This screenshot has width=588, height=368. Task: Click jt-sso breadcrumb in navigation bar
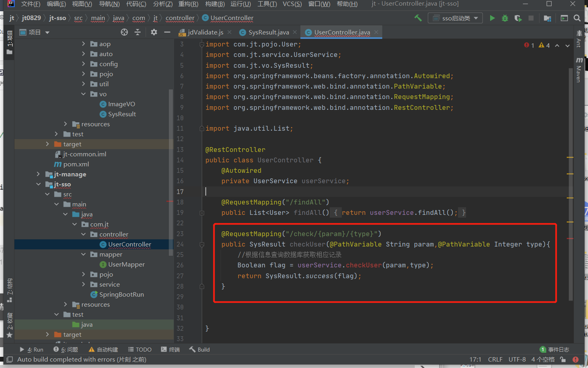pos(57,18)
